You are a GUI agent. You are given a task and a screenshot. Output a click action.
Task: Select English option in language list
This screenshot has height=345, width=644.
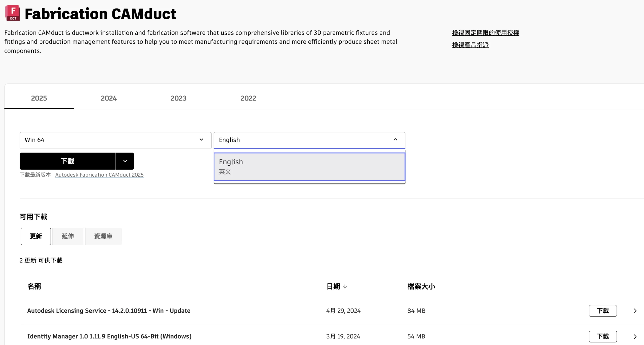click(309, 166)
